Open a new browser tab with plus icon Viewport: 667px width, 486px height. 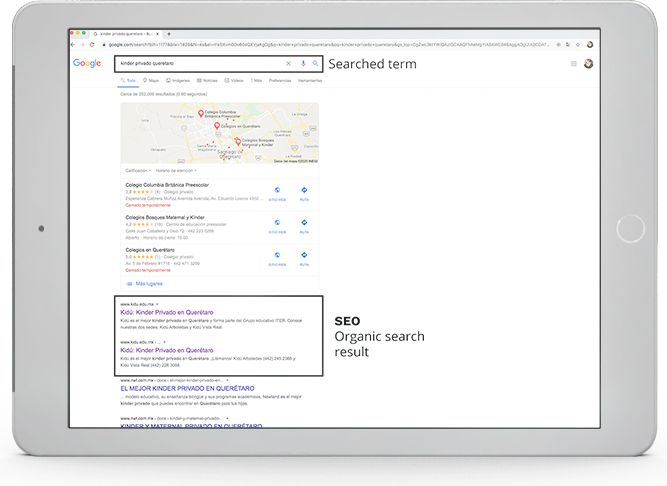coord(169,34)
